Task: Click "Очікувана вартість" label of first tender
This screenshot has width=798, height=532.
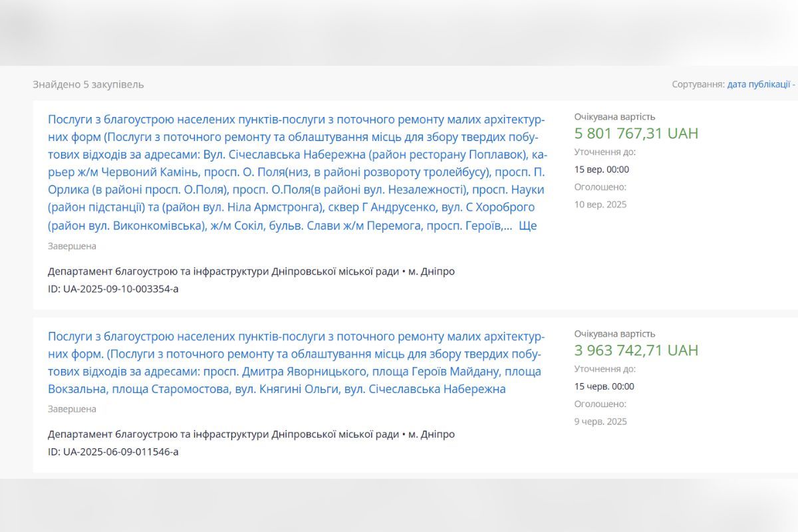Action: point(614,116)
